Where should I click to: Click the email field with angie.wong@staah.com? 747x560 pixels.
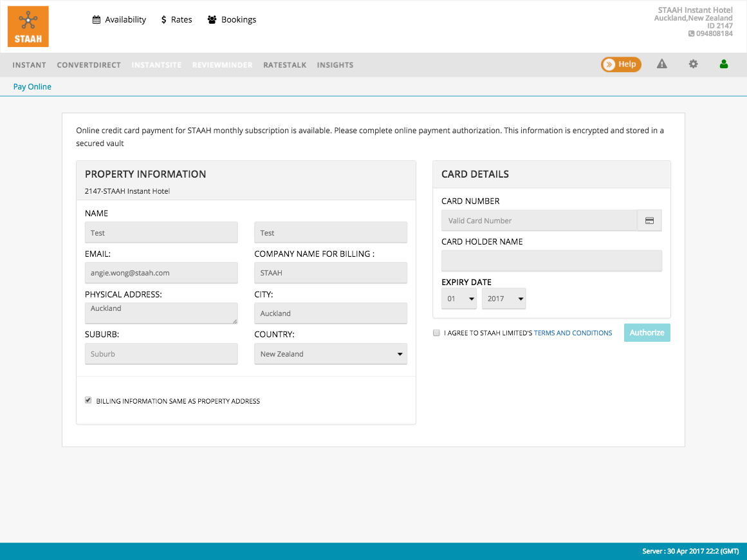point(161,273)
